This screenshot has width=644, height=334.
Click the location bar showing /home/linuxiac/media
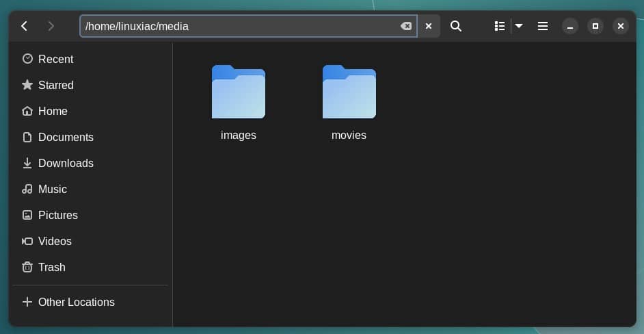pos(248,26)
